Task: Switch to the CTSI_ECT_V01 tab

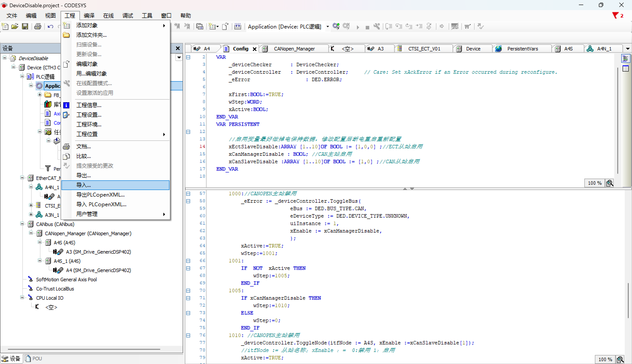Action: [x=424, y=49]
